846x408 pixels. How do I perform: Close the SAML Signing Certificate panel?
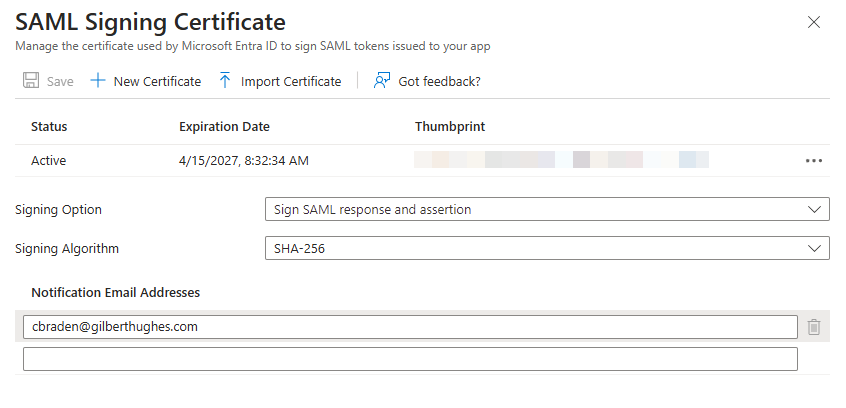point(814,22)
